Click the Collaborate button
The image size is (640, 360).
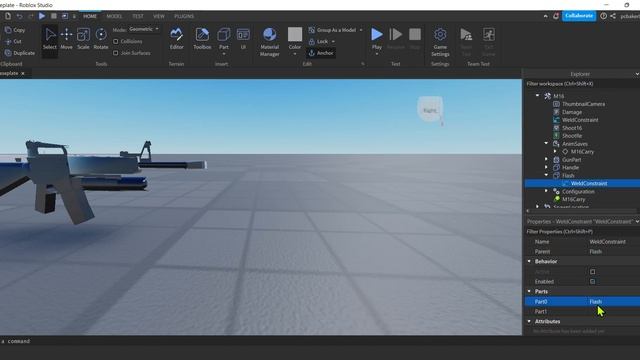click(579, 16)
